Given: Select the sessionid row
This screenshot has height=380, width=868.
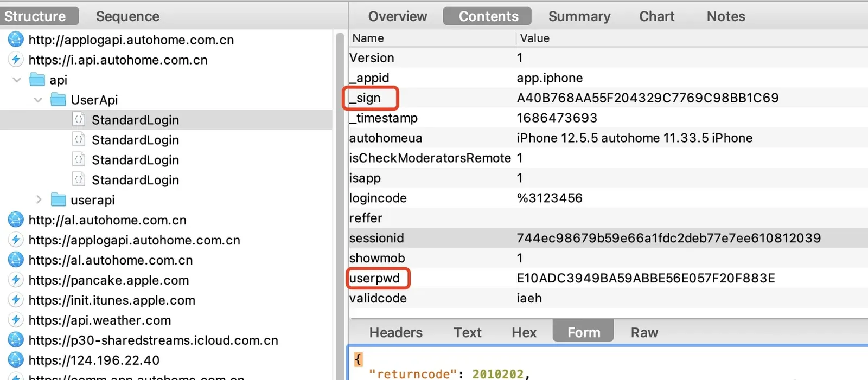Looking at the screenshot, I should coord(608,238).
